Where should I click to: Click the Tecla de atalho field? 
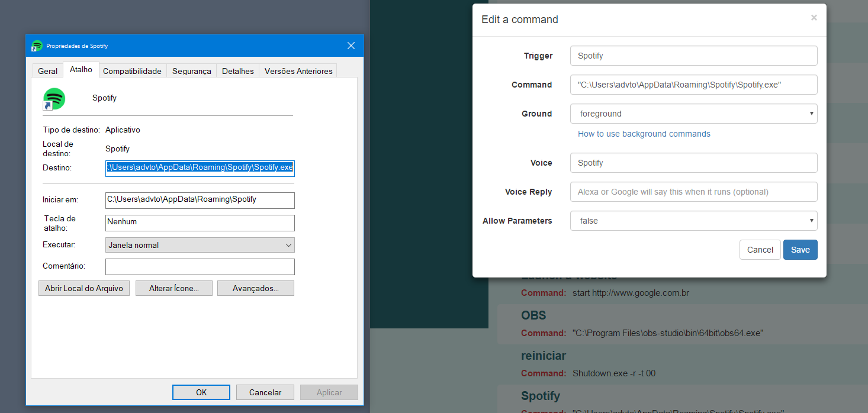tap(200, 222)
